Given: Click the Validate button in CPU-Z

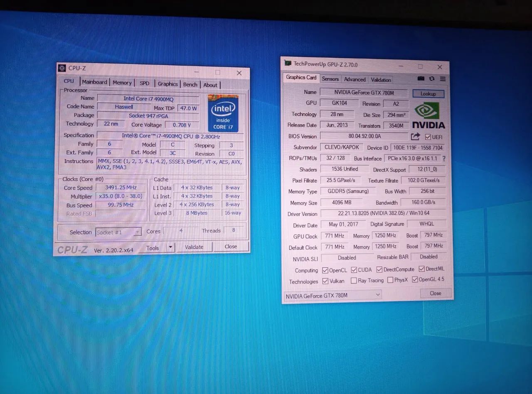Looking at the screenshot, I should 194,247.
